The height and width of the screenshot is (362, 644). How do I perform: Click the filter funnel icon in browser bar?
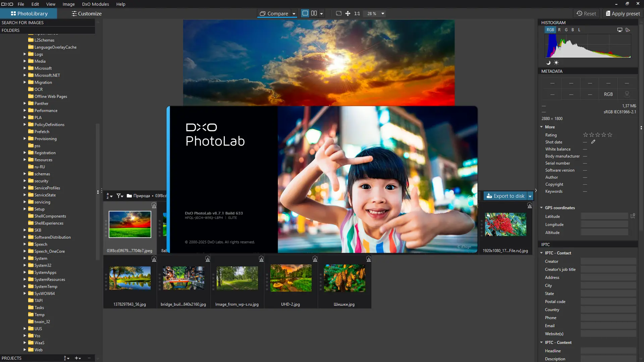119,196
